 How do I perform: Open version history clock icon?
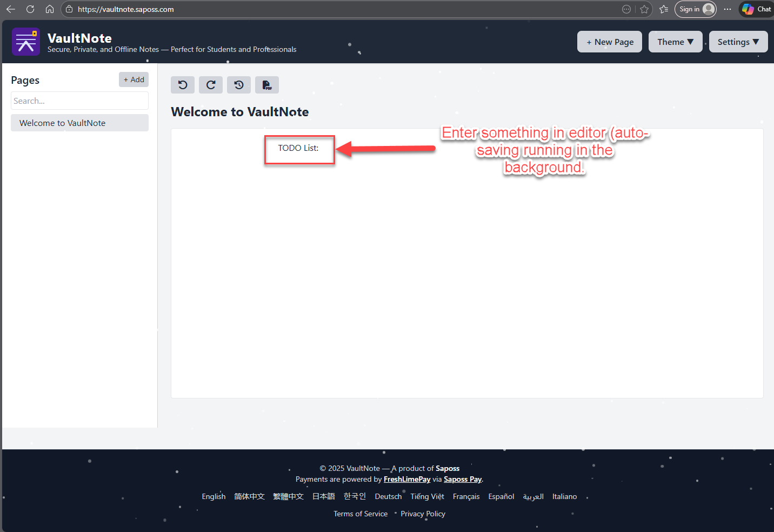239,85
